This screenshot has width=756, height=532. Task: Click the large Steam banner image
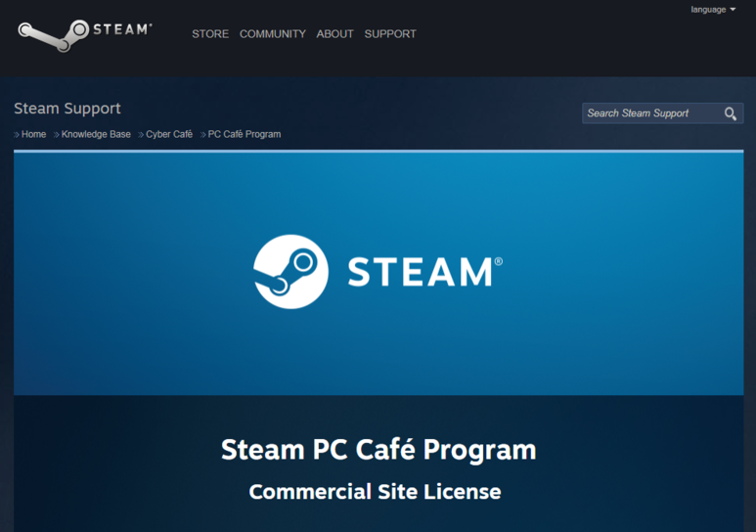[378, 273]
